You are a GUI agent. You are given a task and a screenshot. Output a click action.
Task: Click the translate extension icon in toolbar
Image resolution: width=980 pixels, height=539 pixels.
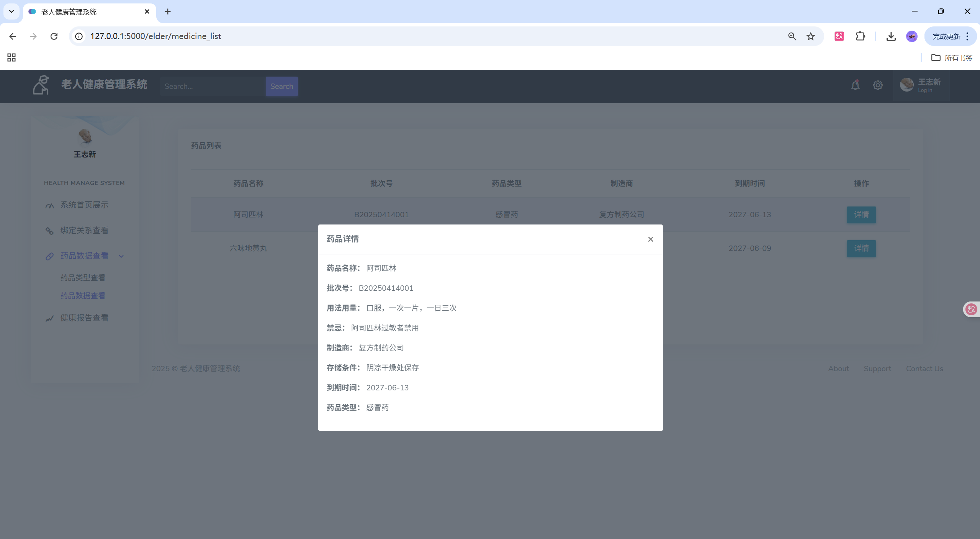(x=839, y=36)
